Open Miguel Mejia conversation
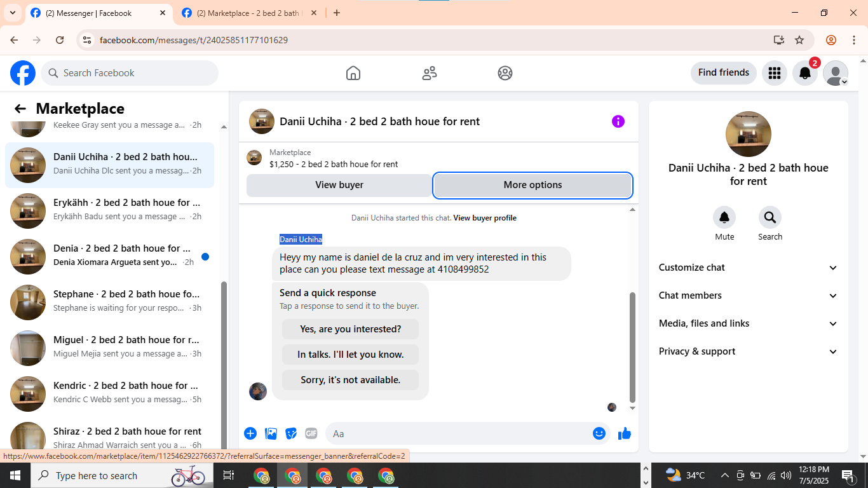Image resolution: width=868 pixels, height=488 pixels. [x=109, y=348]
